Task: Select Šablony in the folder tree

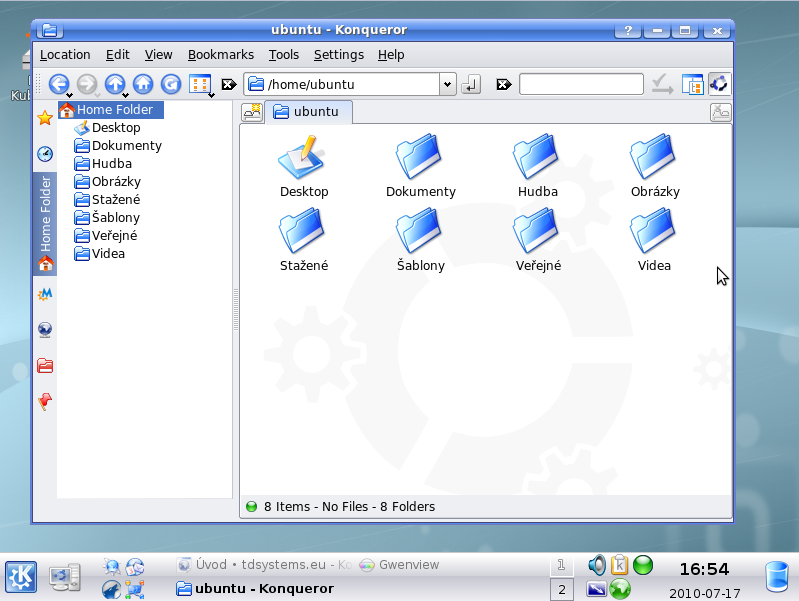Action: pos(107,218)
